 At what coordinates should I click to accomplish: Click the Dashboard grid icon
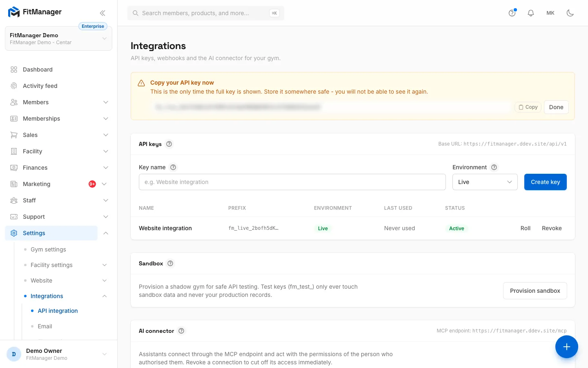(x=14, y=70)
